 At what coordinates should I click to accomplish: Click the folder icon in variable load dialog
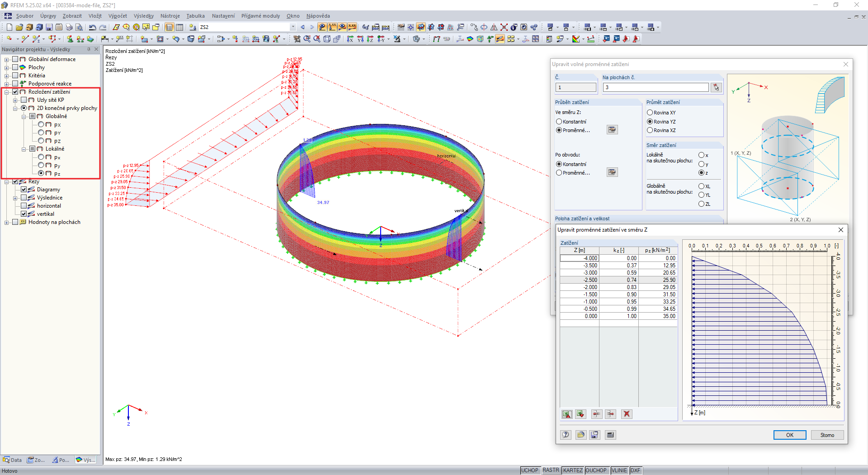point(581,435)
